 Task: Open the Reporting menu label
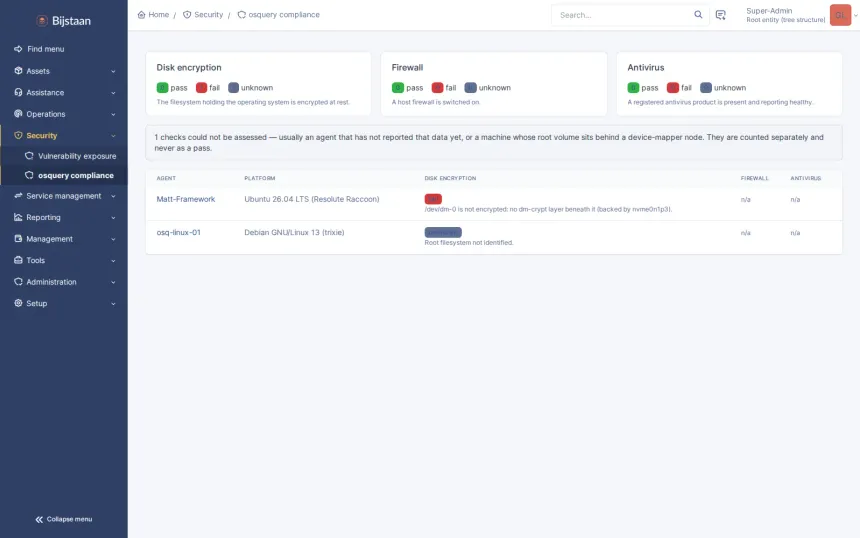(43, 217)
